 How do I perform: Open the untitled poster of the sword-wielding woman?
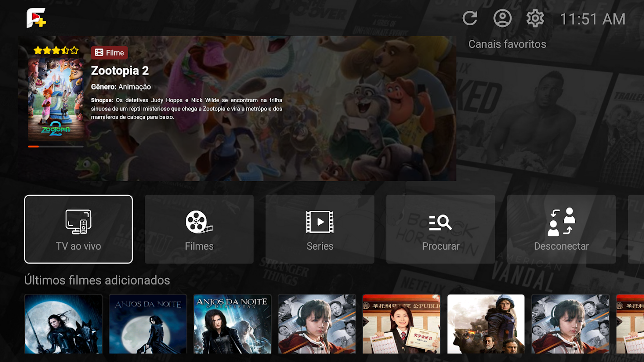point(63,324)
